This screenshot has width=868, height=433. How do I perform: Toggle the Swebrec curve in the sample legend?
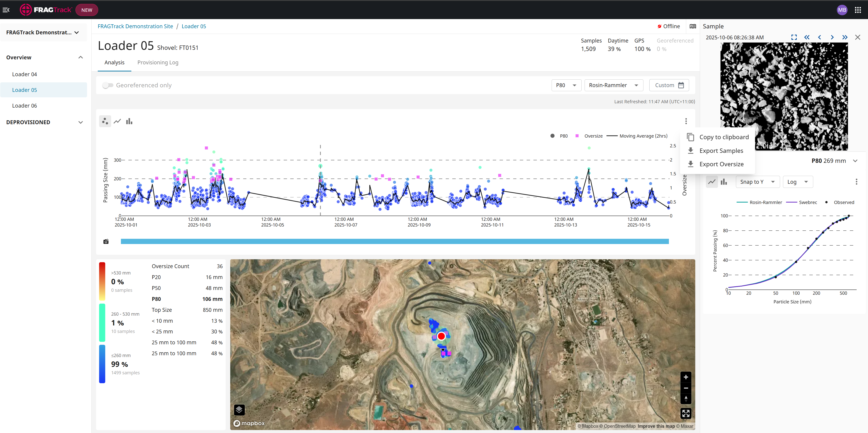(801, 202)
